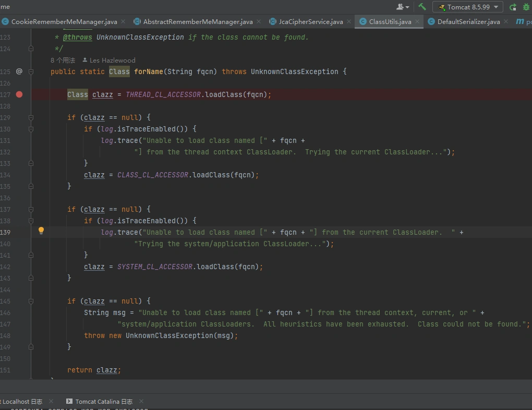Toggle the breakpoint on line 127
The image size is (532, 410).
[19, 94]
